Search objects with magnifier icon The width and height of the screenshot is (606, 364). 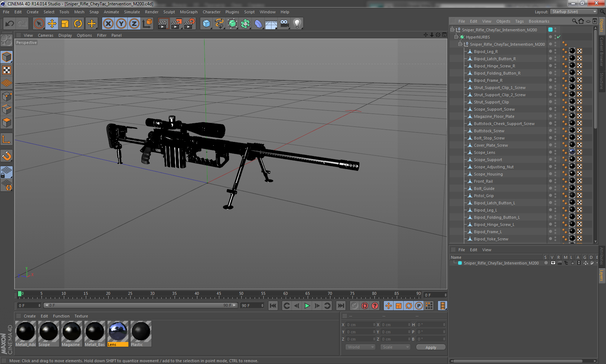[575, 21]
